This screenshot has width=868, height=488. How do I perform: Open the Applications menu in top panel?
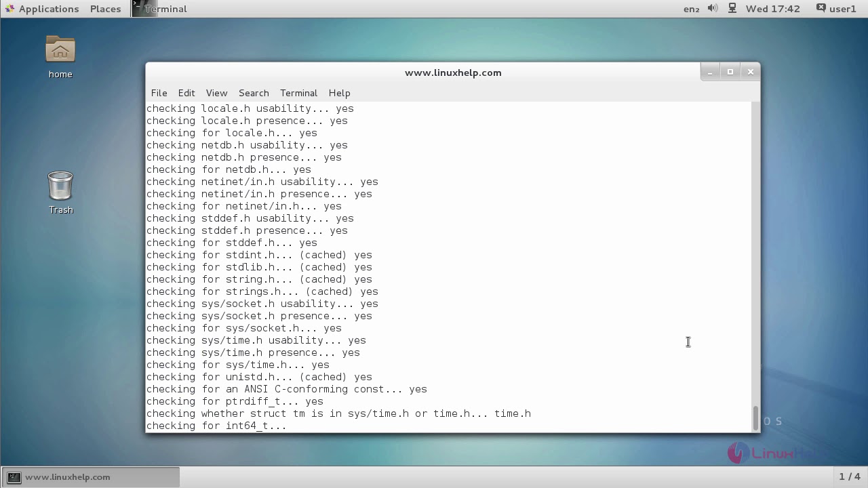(41, 9)
